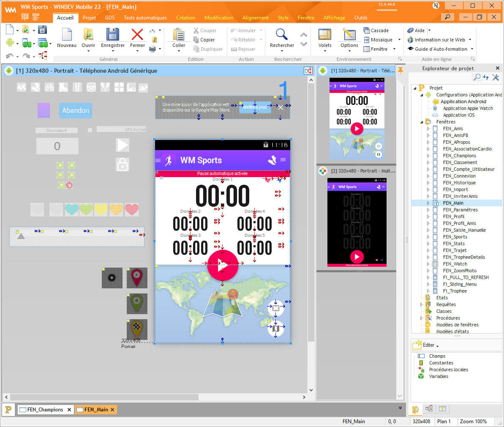This screenshot has height=427, width=504.
Task: Switch to the Projet ribbon tab
Action: tap(89, 18)
